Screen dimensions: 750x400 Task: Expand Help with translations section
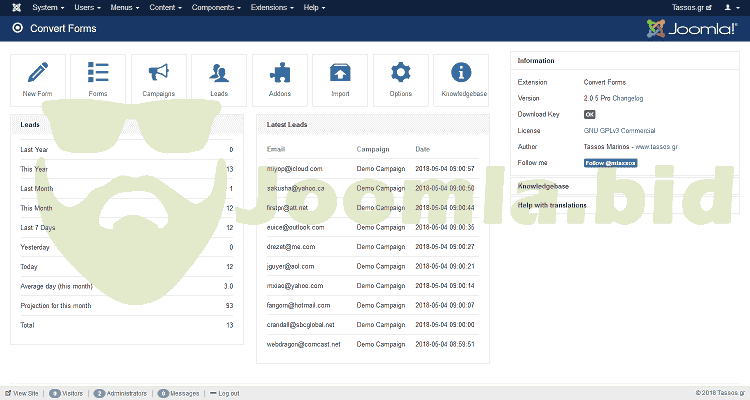[552, 205]
